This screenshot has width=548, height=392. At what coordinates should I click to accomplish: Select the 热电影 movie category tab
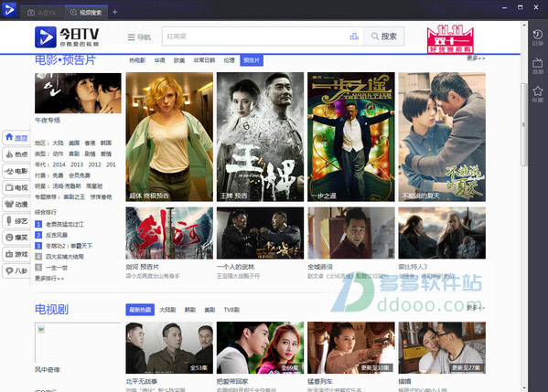tap(137, 60)
